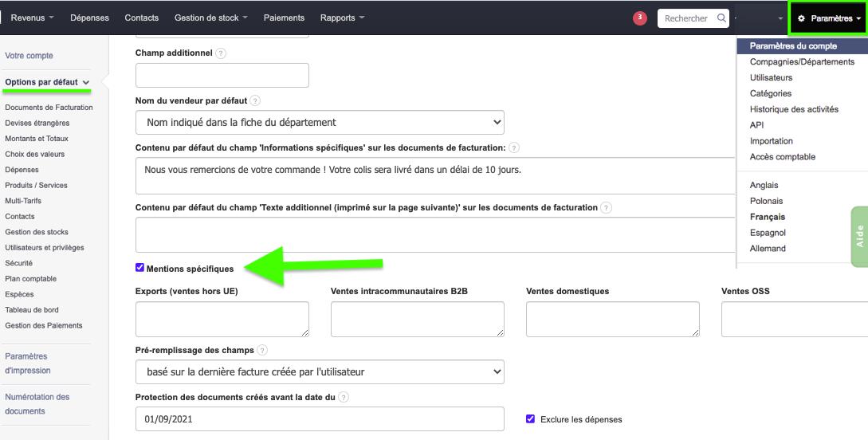
Task: Select API menu entry
Action: coord(756,125)
